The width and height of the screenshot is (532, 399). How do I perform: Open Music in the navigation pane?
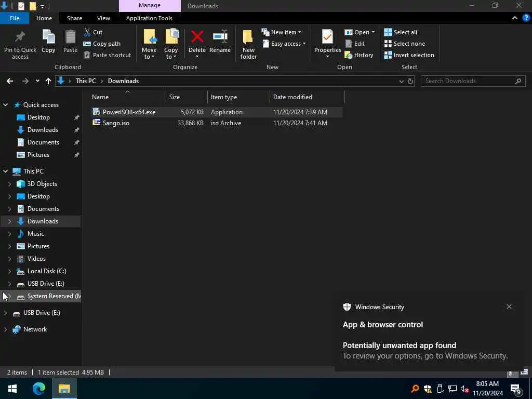pyautogui.click(x=36, y=234)
